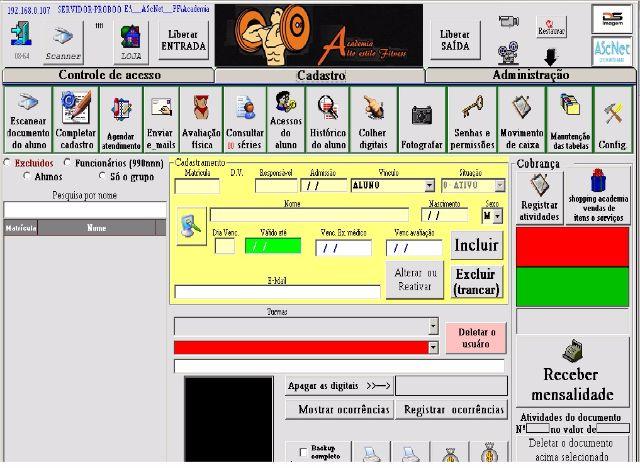The height and width of the screenshot is (468, 640).
Task: Select the Excluídos radio button
Action: [x=7, y=163]
